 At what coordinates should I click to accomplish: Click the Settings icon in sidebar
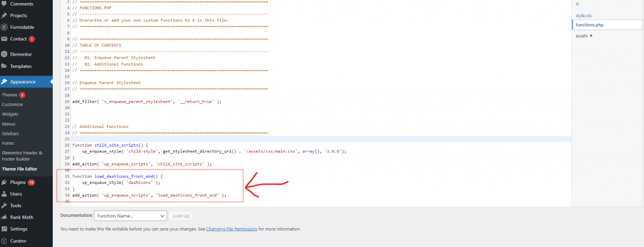click(x=4, y=229)
